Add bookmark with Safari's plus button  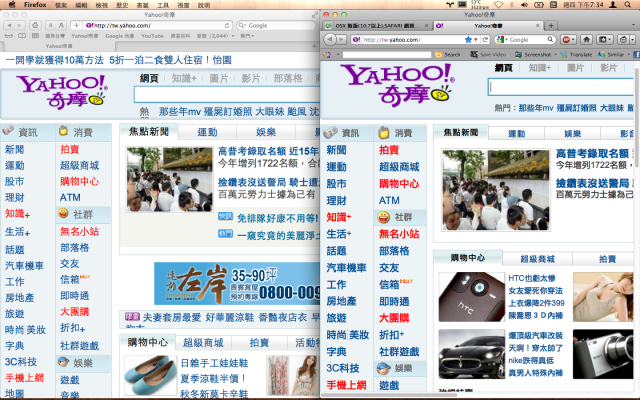tap(76, 25)
